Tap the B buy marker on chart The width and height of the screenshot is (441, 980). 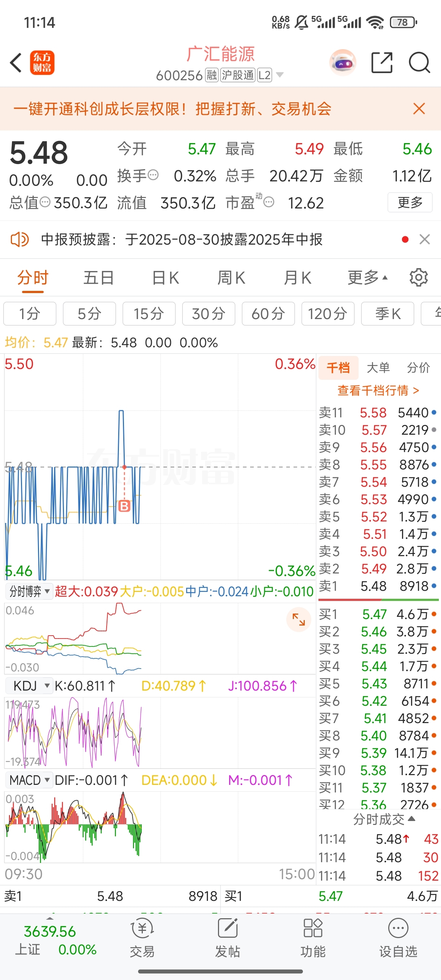pos(124,506)
